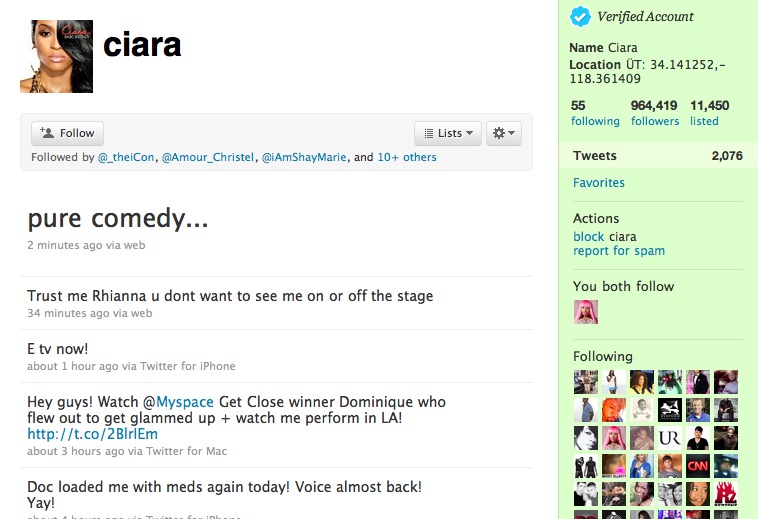
Task: Open ciara's profile picture
Action: click(x=56, y=56)
